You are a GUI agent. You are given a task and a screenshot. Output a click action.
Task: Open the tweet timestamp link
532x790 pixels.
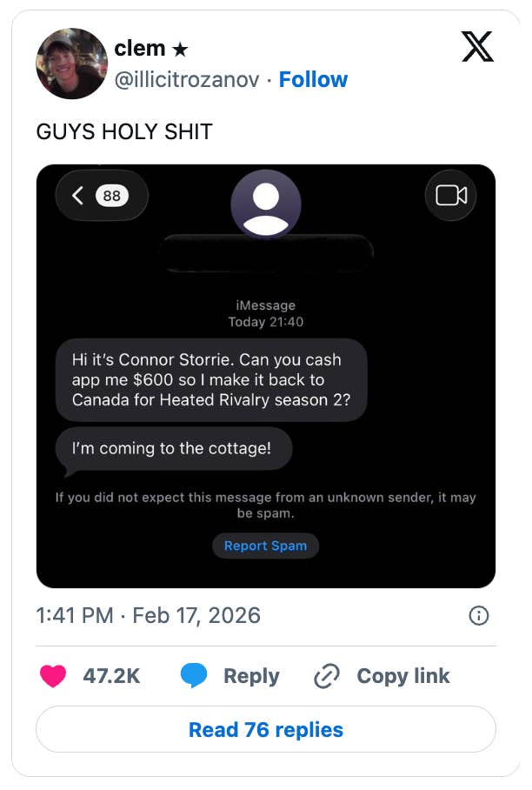[x=148, y=616]
